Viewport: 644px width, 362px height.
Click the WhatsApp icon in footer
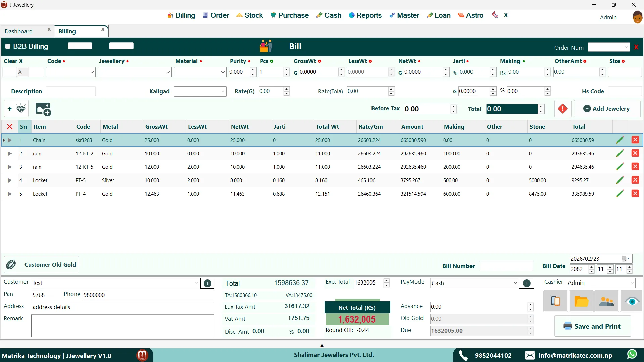632,354
